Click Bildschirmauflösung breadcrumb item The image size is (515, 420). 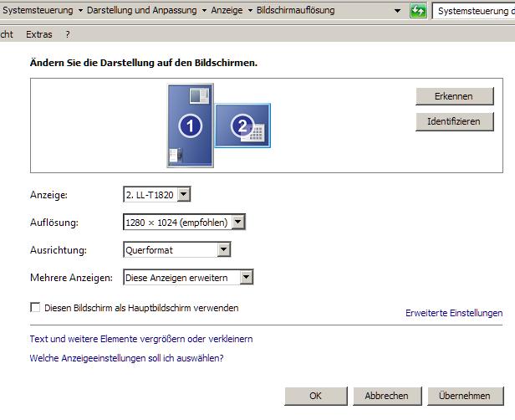pyautogui.click(x=296, y=10)
